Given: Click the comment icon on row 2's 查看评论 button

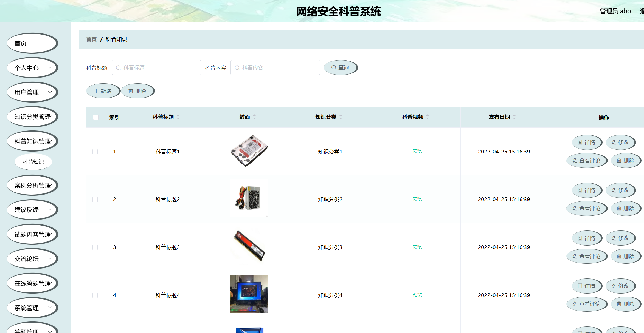Looking at the screenshot, I should (574, 208).
